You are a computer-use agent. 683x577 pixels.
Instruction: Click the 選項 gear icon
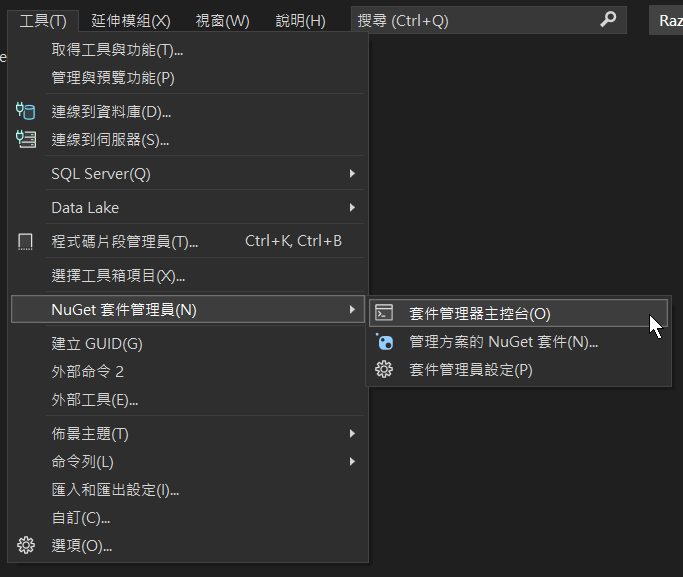(26, 545)
